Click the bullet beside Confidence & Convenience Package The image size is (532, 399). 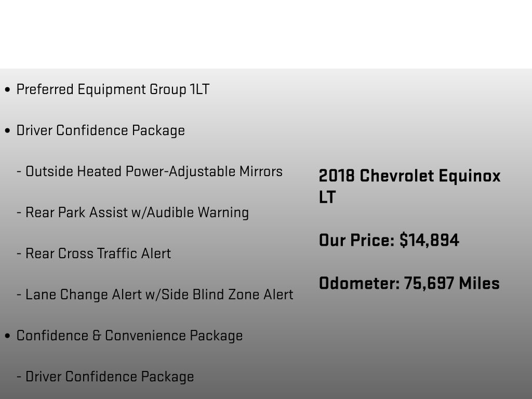click(7, 336)
